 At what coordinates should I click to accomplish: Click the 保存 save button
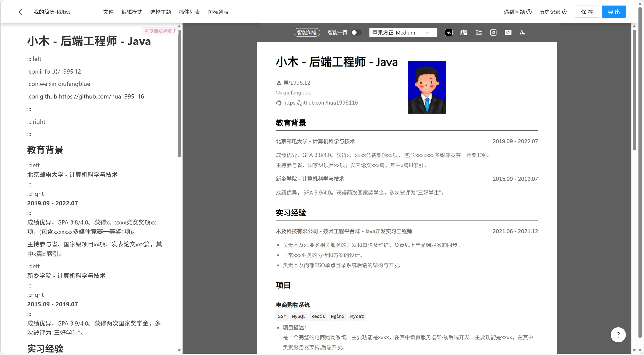pyautogui.click(x=587, y=12)
